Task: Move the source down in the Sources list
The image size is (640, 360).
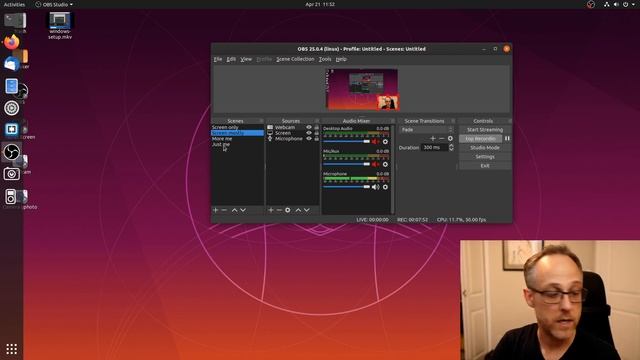Action: point(307,210)
